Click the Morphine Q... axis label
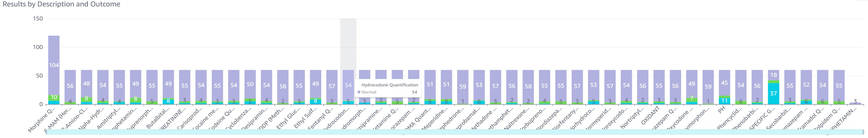Image resolution: width=868 pixels, height=138 pixels. [x=42, y=120]
